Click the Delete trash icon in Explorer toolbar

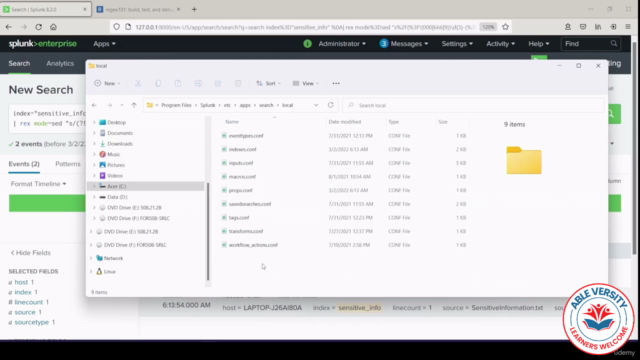238,83
